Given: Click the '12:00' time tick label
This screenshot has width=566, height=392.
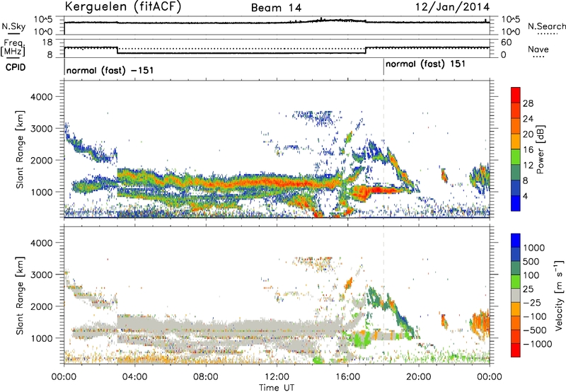Looking at the screenshot, I should point(277,377).
